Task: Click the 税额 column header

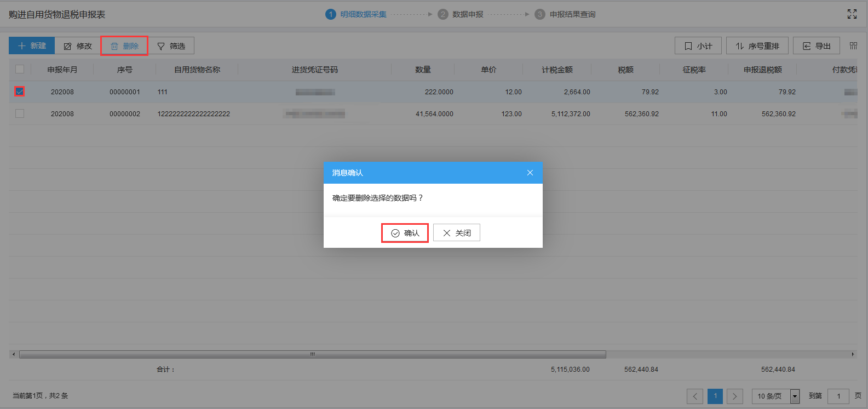Action: (626, 70)
